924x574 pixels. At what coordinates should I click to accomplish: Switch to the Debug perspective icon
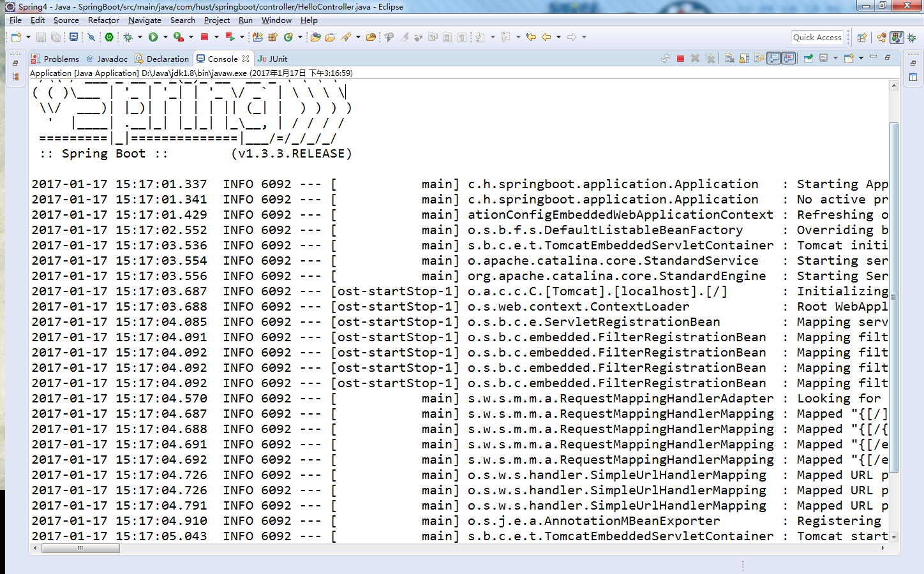click(x=911, y=38)
